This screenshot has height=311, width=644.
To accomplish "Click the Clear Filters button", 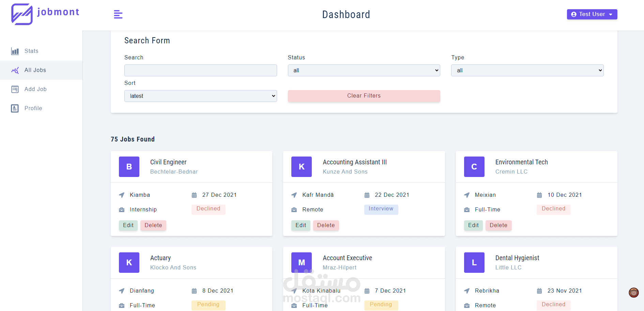I will tap(364, 96).
